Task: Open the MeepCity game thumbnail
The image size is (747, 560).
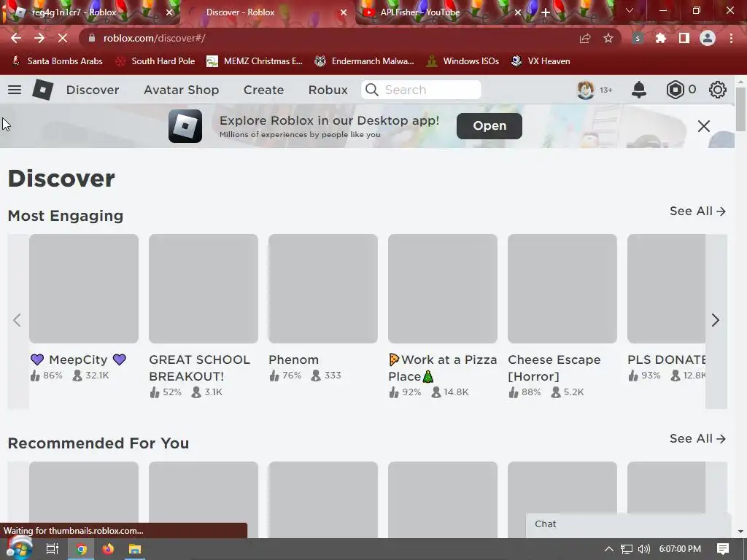Action: click(x=84, y=288)
